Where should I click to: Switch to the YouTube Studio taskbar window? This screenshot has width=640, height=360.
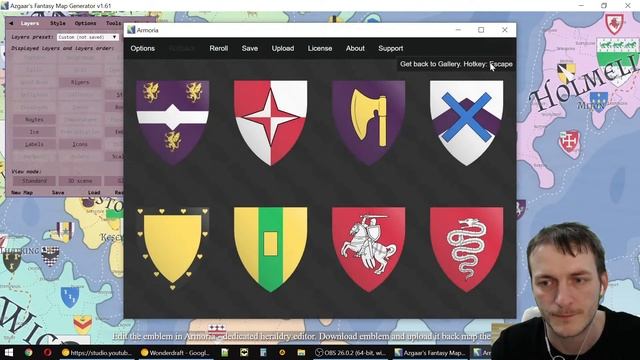pyautogui.click(x=96, y=352)
